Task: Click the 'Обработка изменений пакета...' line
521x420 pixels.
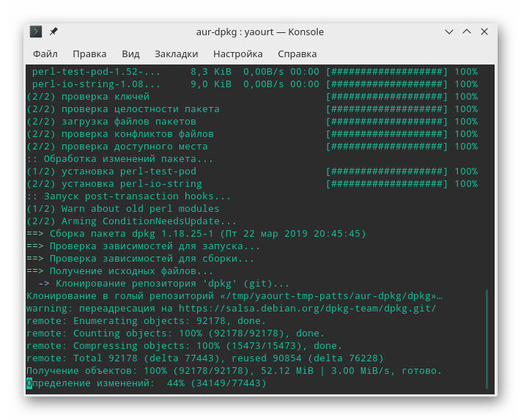Action: 119,159
